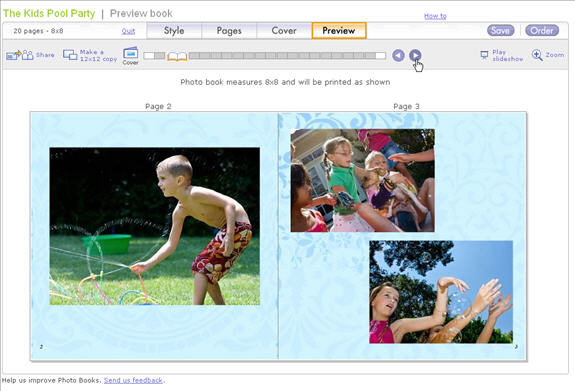Click the Share icon in toolbar
This screenshot has height=391, width=575.
(19, 55)
